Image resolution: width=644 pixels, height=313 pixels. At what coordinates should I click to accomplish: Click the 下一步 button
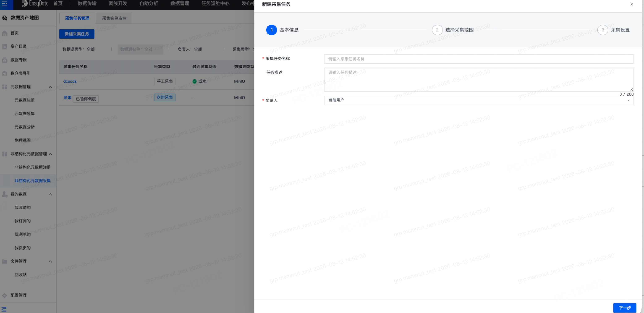tap(624, 308)
